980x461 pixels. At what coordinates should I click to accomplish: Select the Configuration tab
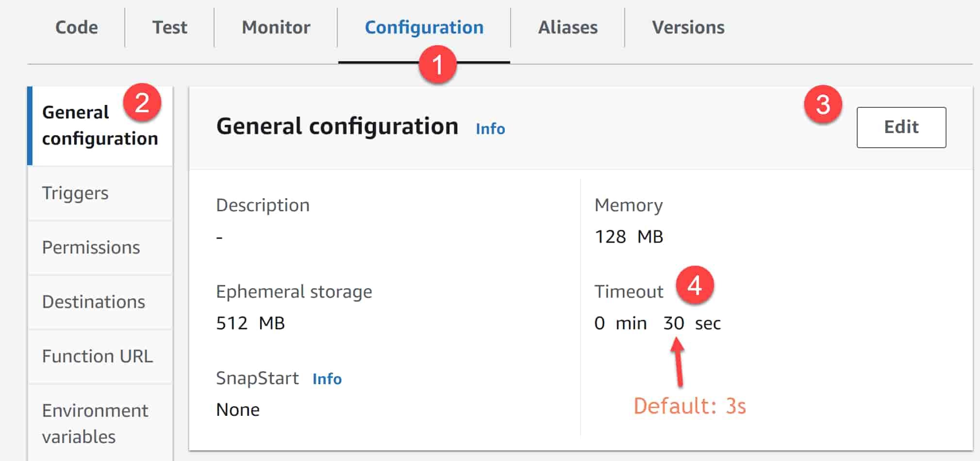coord(424,27)
